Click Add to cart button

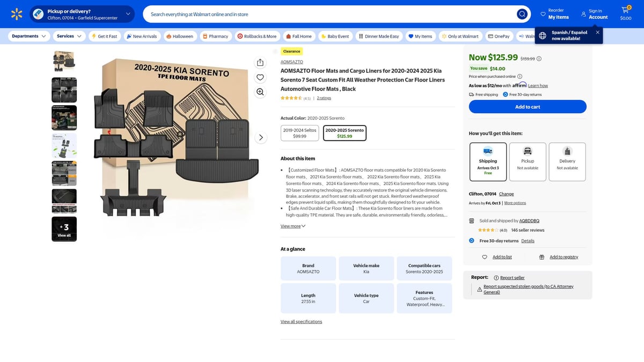pos(528,107)
